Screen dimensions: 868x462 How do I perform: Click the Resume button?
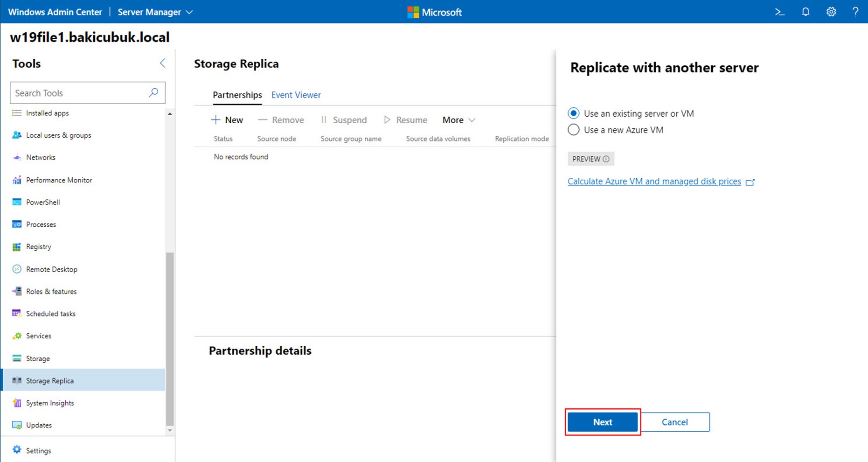[x=405, y=120]
